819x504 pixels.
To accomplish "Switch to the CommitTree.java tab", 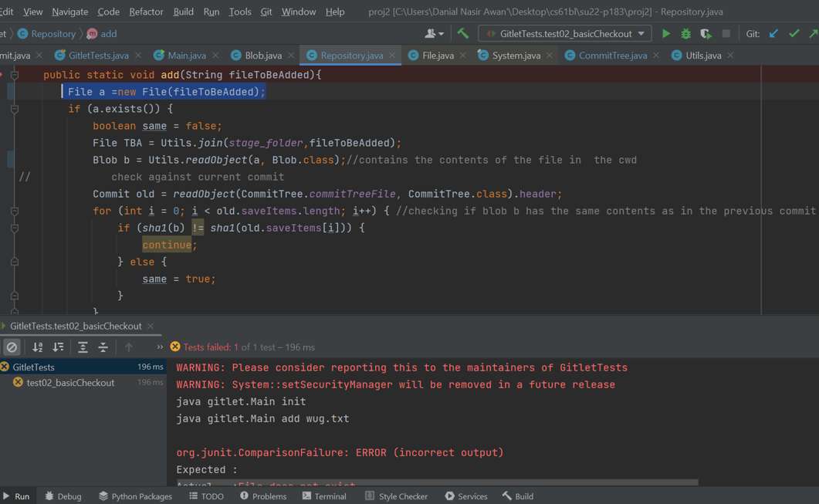I will click(612, 56).
